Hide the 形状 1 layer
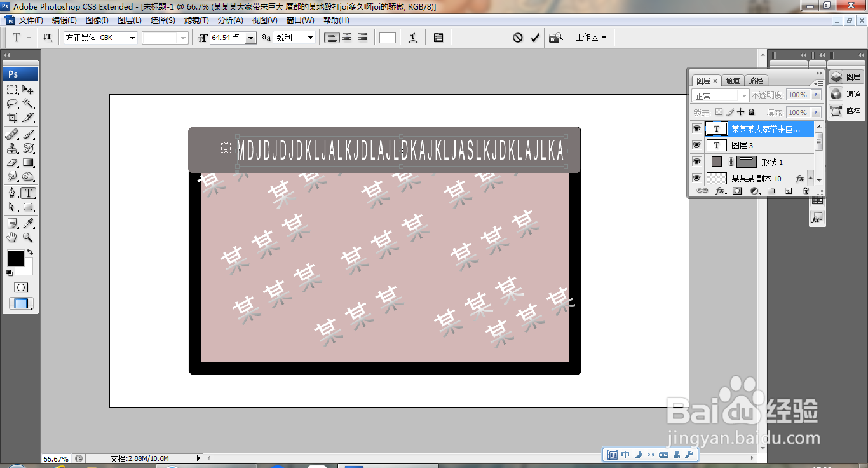Viewport: 868px width, 468px height. [696, 162]
